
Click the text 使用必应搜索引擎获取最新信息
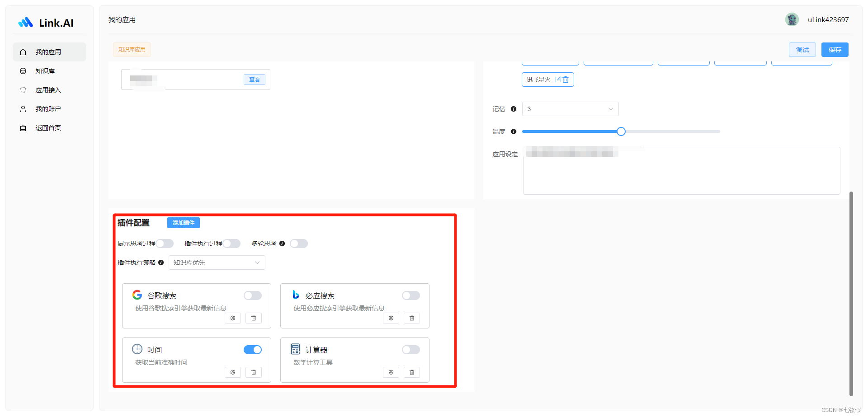pyautogui.click(x=339, y=308)
